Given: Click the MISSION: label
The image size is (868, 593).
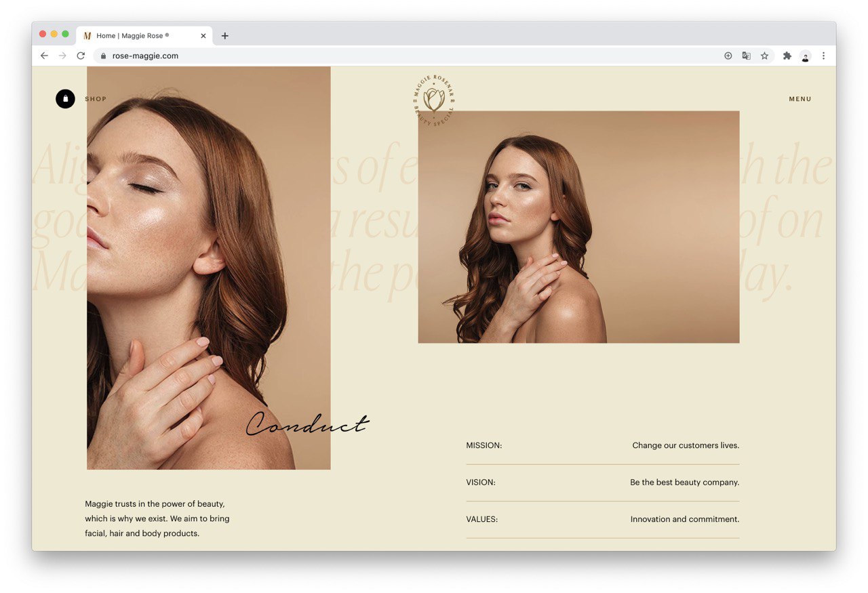Looking at the screenshot, I should pyautogui.click(x=484, y=445).
